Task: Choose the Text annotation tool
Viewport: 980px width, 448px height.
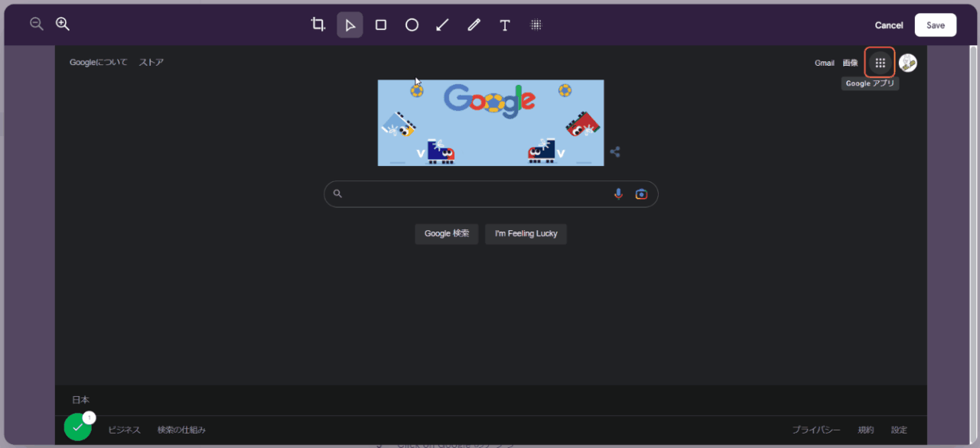Action: point(505,25)
